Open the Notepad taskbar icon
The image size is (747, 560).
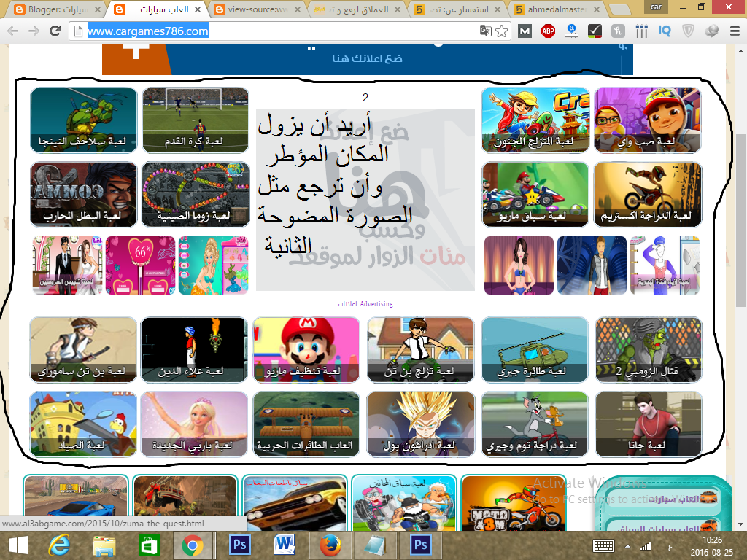(375, 545)
